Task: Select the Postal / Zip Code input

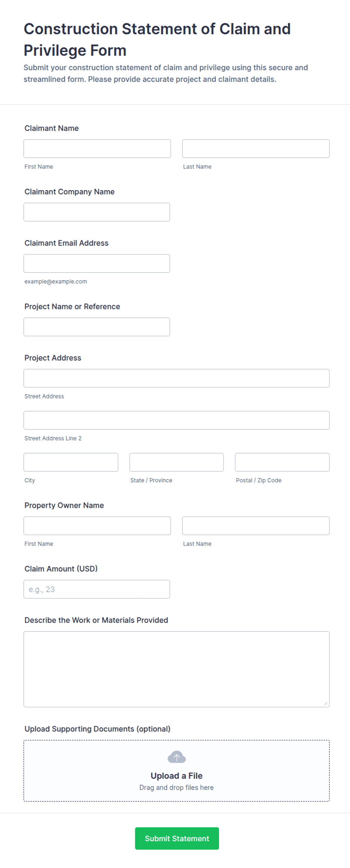Action: (x=282, y=462)
